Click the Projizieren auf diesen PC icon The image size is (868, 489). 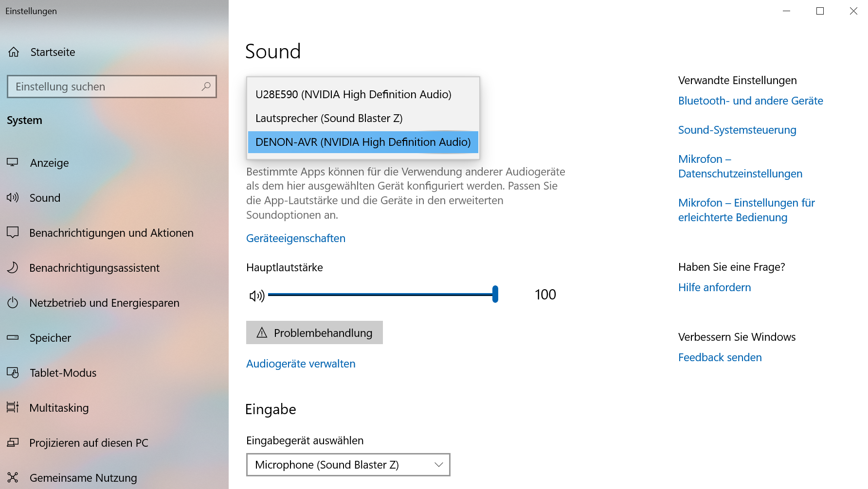coord(13,442)
